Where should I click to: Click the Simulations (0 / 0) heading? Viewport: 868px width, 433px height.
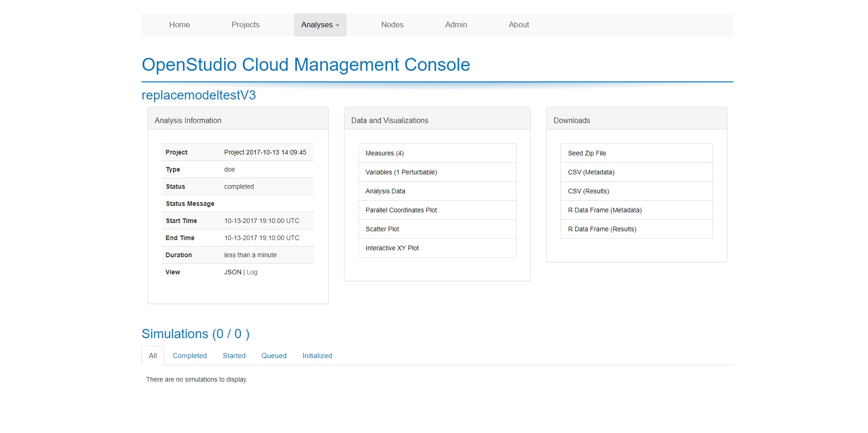pyautogui.click(x=196, y=334)
